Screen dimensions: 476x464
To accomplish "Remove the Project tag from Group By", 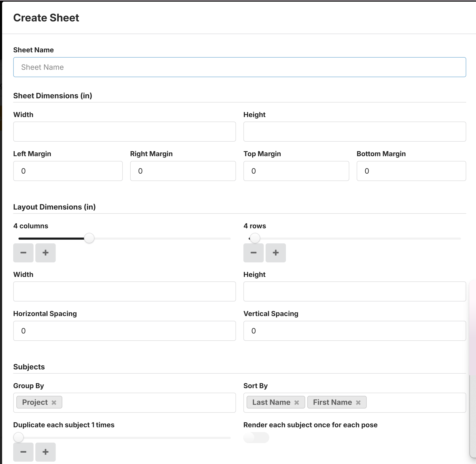I will click(x=54, y=402).
